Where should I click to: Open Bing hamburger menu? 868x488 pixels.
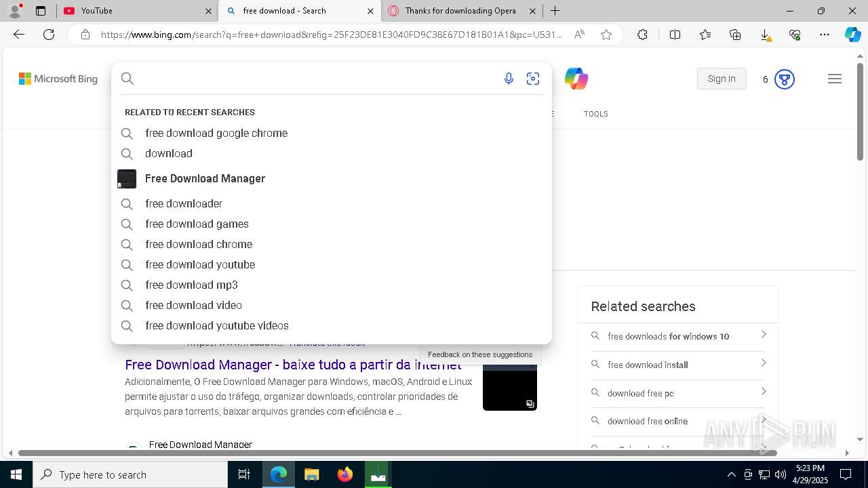tap(835, 79)
